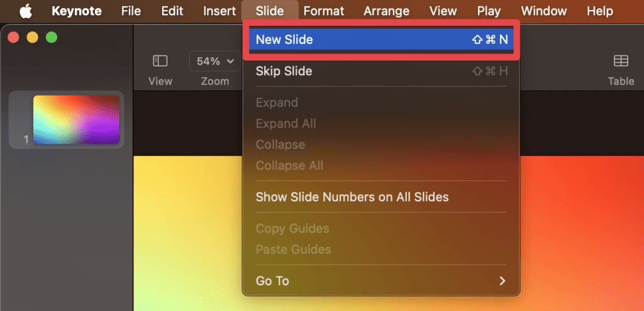Viewport: 644px width, 311px height.
Task: Click the Keynote application menu
Action: click(75, 11)
